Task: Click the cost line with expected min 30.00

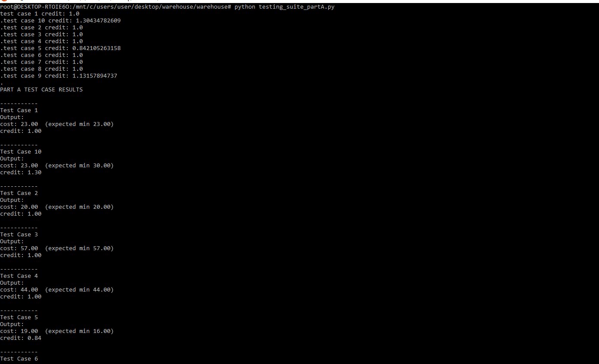Action: (x=56, y=166)
